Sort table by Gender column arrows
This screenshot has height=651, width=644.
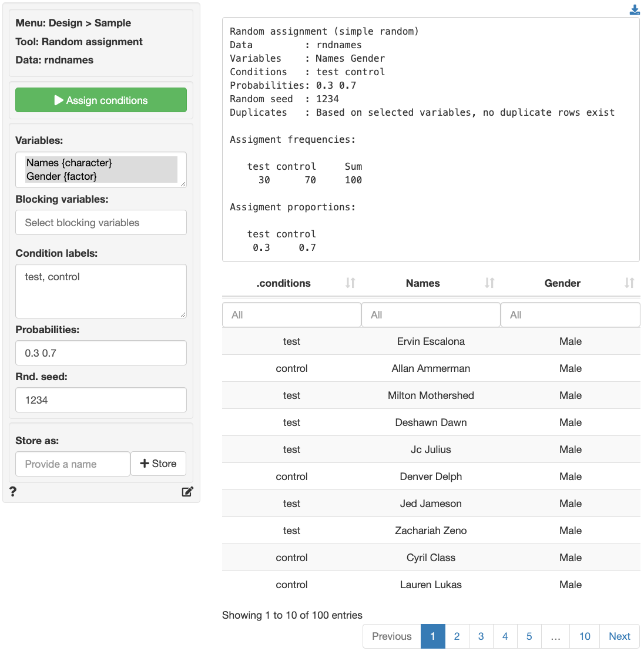629,283
